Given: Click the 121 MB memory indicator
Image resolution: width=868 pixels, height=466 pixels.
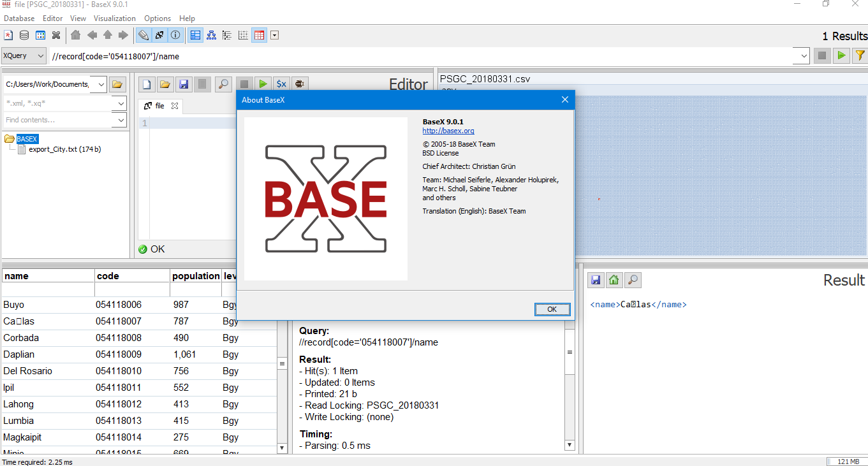Looking at the screenshot, I should point(846,462).
